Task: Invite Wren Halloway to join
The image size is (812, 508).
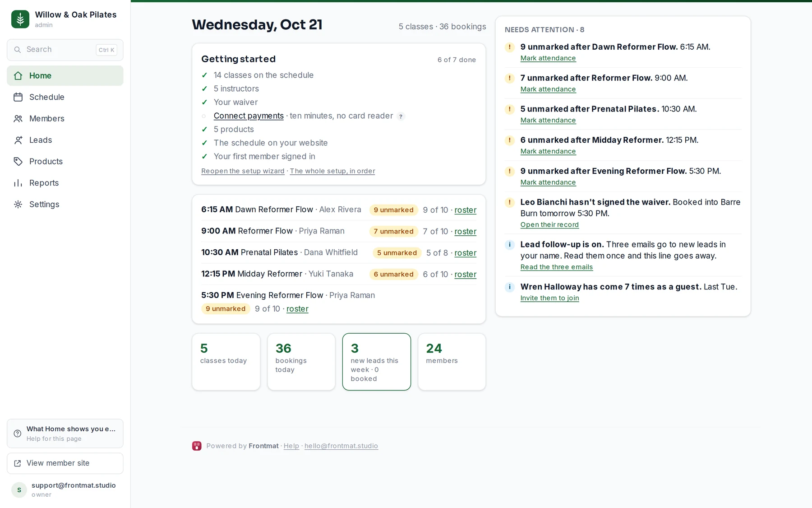Action: click(549, 298)
